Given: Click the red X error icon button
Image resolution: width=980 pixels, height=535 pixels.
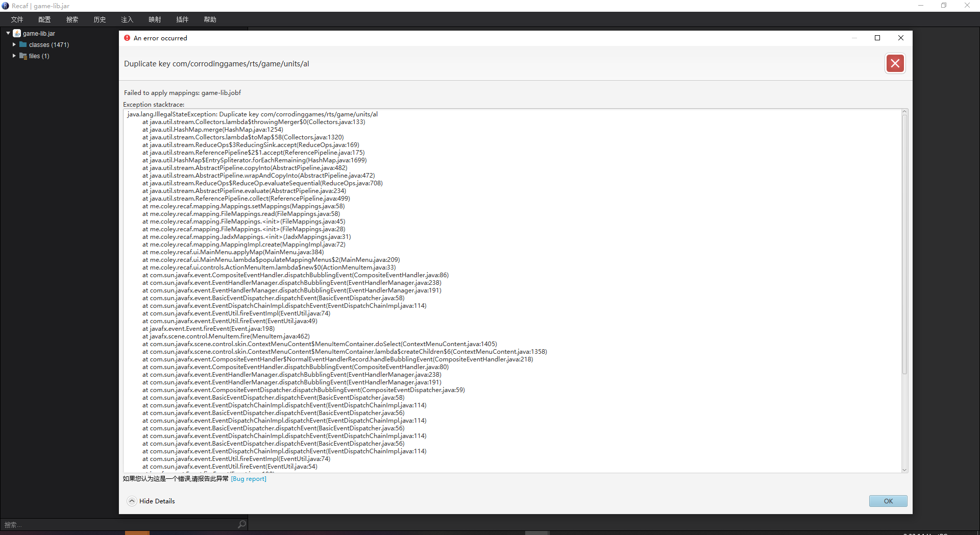Looking at the screenshot, I should click(895, 63).
